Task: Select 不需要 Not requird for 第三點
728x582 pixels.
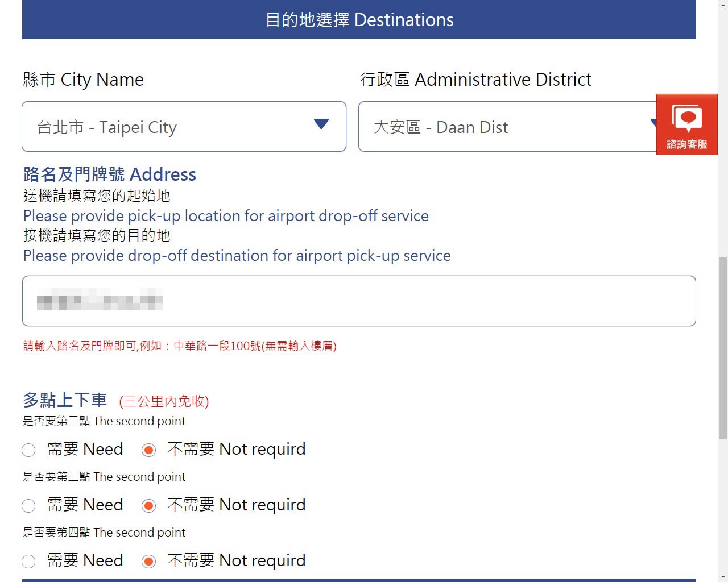Action: 149,506
